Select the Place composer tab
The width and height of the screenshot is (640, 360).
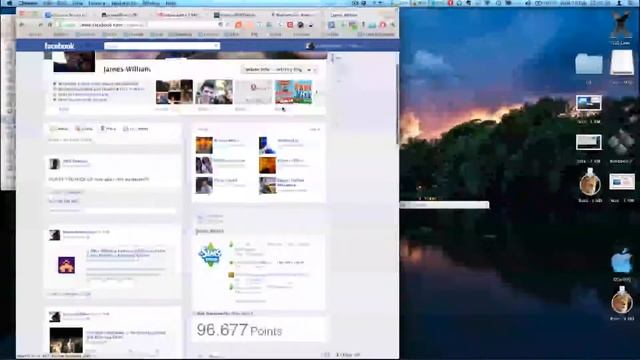(108, 129)
